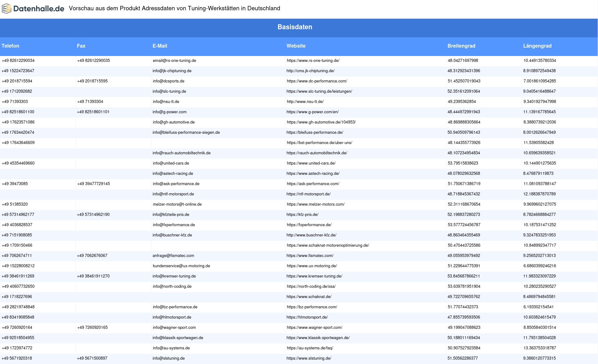
Task: Click https://north-coding.de/ssa/ website
Action: point(311,287)
